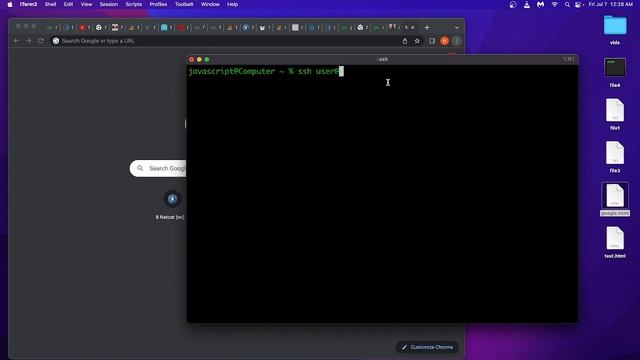Viewport: 640px width, 360px height.
Task: Open the Apple menu
Action: (x=10, y=4)
